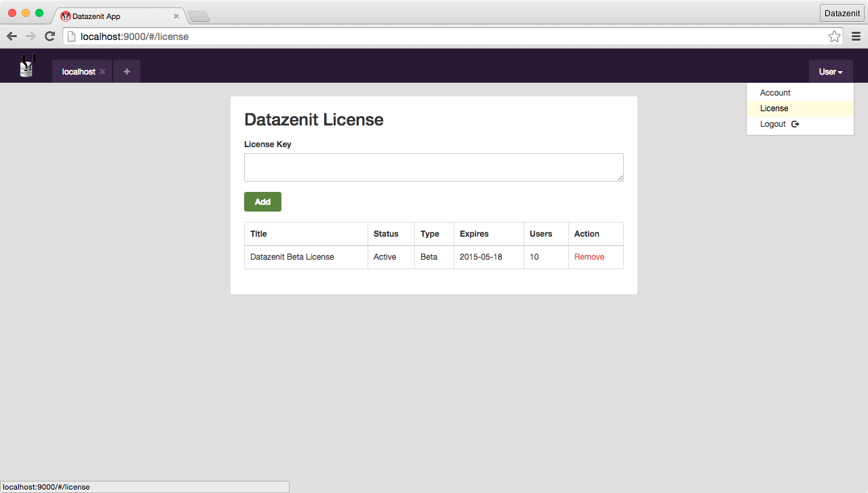Click the Datazenit logo icon
Image resolution: width=868 pixels, height=493 pixels.
[26, 66]
